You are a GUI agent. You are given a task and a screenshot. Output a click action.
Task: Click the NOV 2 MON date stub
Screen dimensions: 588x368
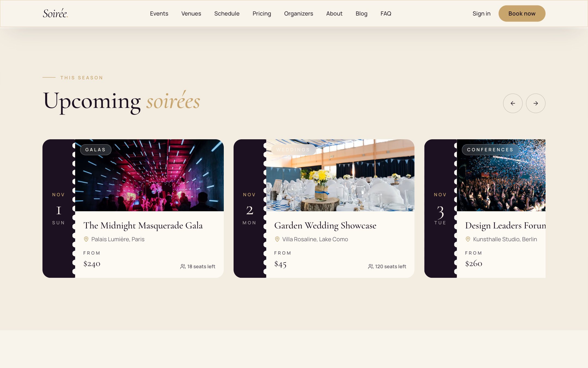point(249,209)
